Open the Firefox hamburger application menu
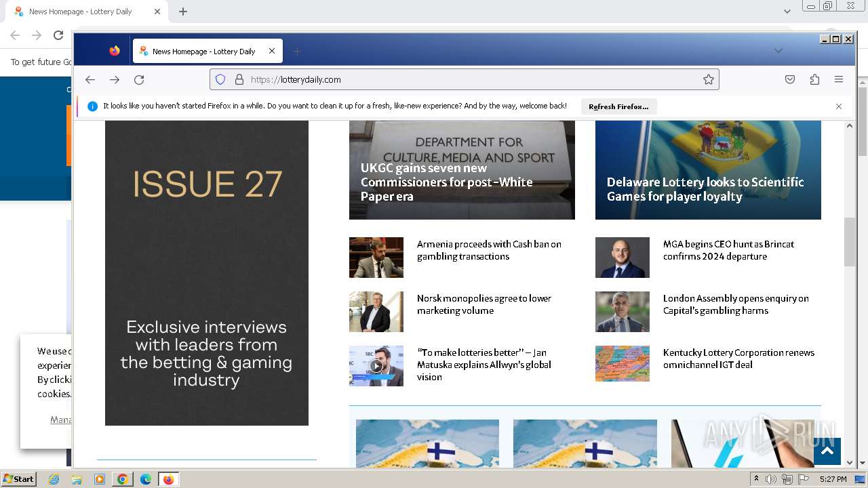 click(839, 79)
